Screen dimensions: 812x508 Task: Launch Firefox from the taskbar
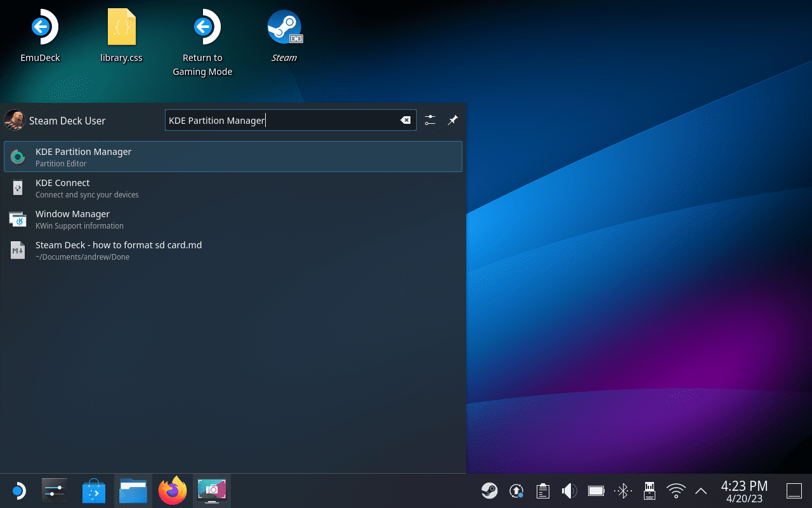[173, 490]
